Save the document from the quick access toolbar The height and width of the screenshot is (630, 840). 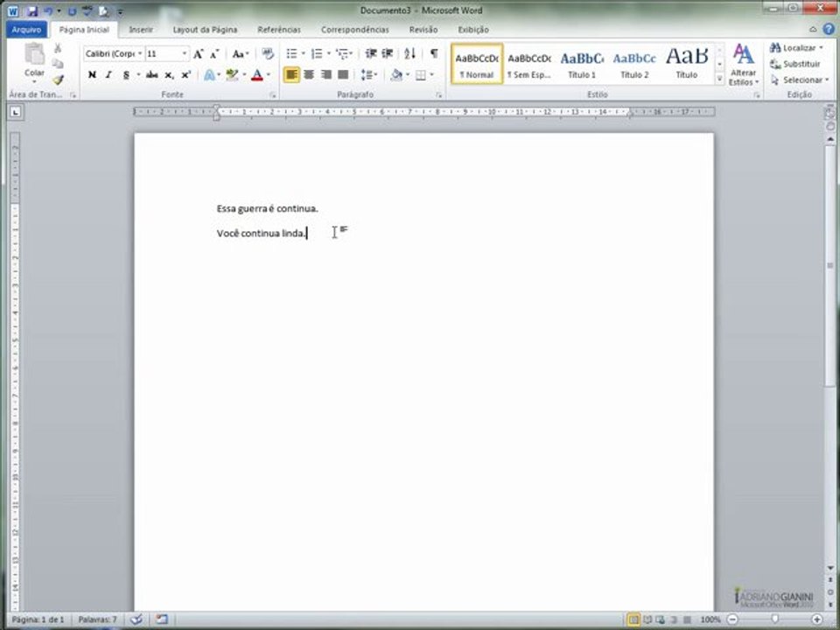coord(32,10)
